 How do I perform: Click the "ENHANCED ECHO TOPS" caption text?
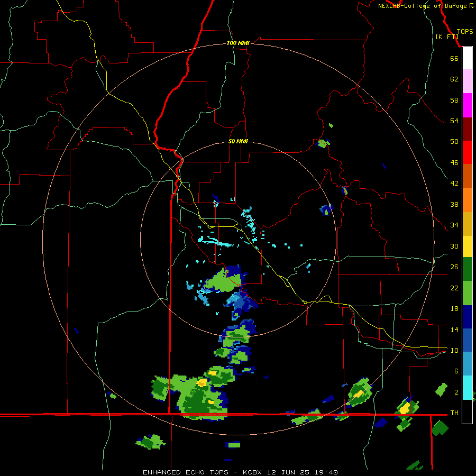click(x=186, y=472)
